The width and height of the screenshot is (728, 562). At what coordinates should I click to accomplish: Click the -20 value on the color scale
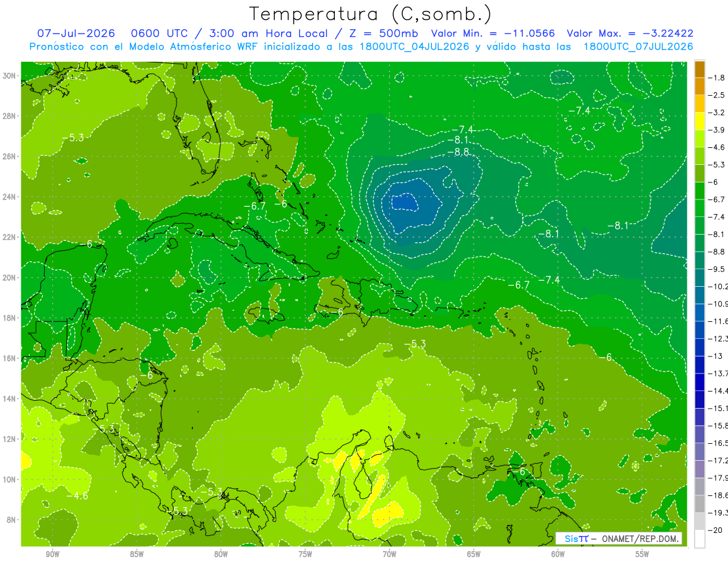coord(715,530)
